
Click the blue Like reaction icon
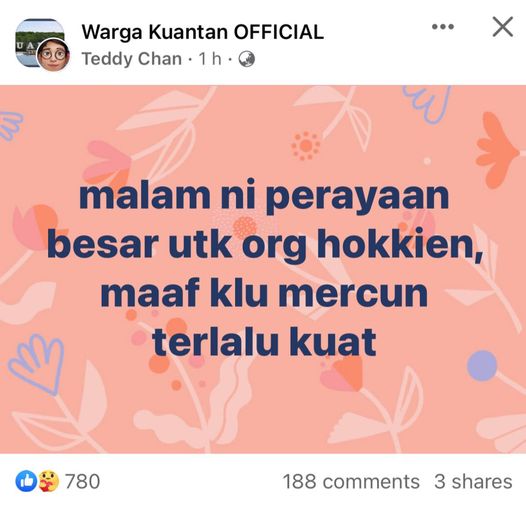(x=26, y=481)
